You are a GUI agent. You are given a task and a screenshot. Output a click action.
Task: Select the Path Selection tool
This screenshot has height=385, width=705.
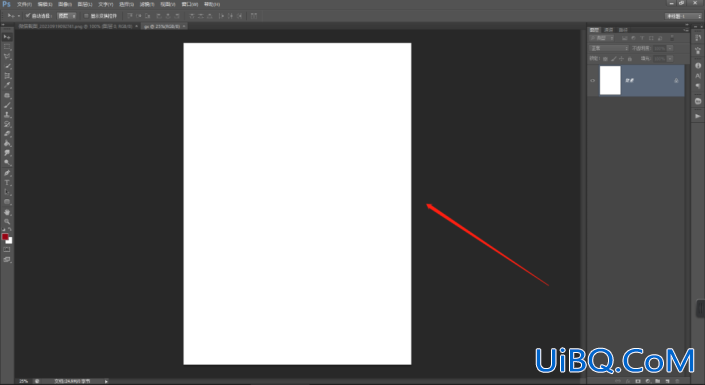coord(7,192)
